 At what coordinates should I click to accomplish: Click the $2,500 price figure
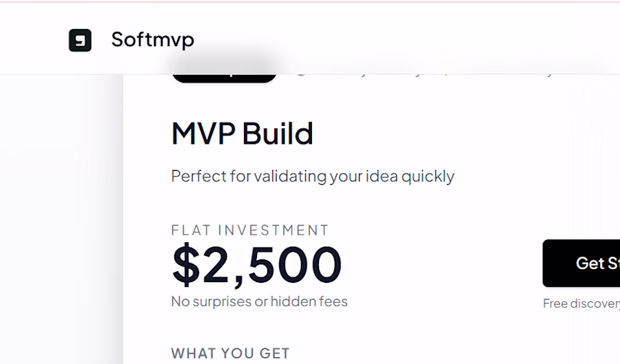256,264
